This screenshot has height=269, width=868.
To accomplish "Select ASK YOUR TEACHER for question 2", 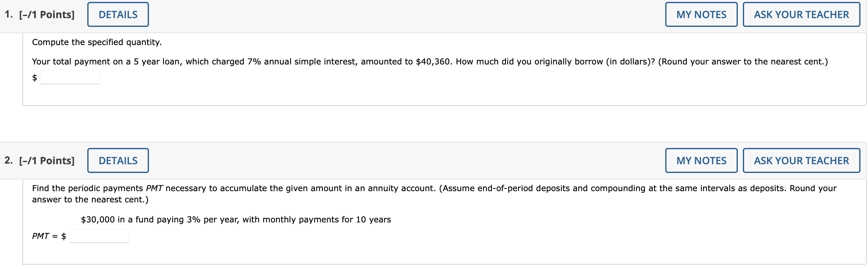I will click(801, 160).
